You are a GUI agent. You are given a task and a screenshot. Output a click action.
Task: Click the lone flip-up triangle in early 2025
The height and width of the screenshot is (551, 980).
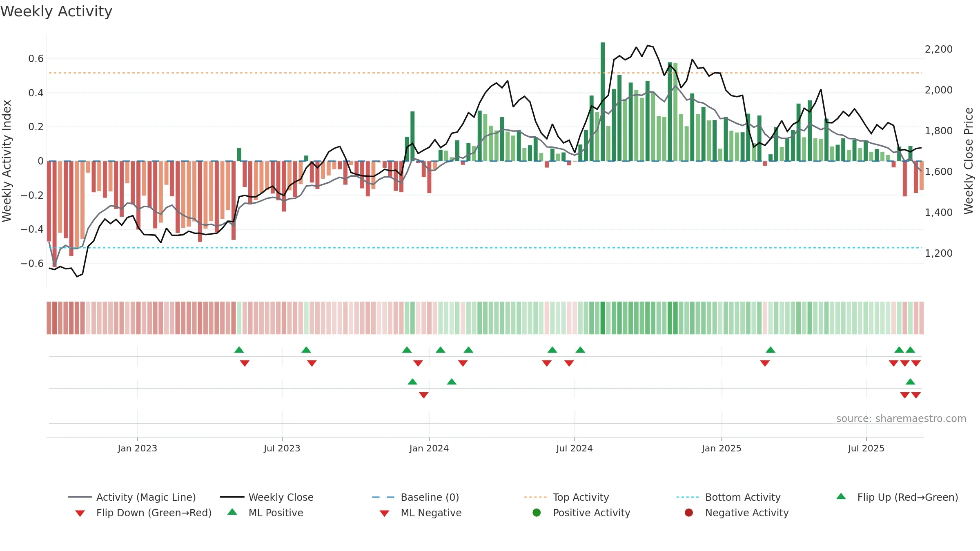click(771, 350)
